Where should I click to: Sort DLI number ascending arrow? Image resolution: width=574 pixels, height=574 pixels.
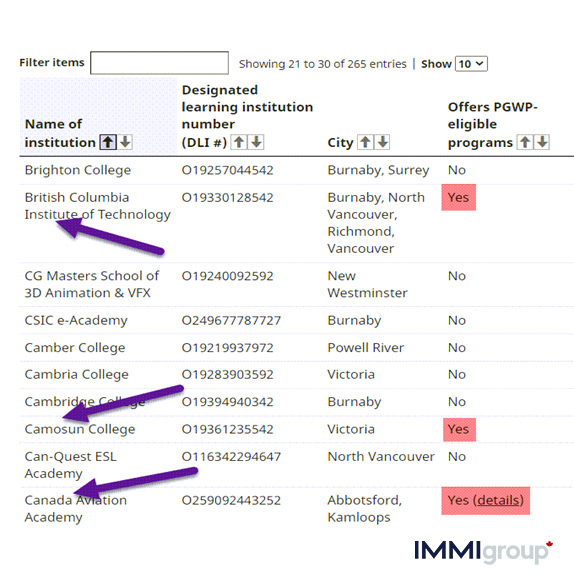pyautogui.click(x=239, y=142)
